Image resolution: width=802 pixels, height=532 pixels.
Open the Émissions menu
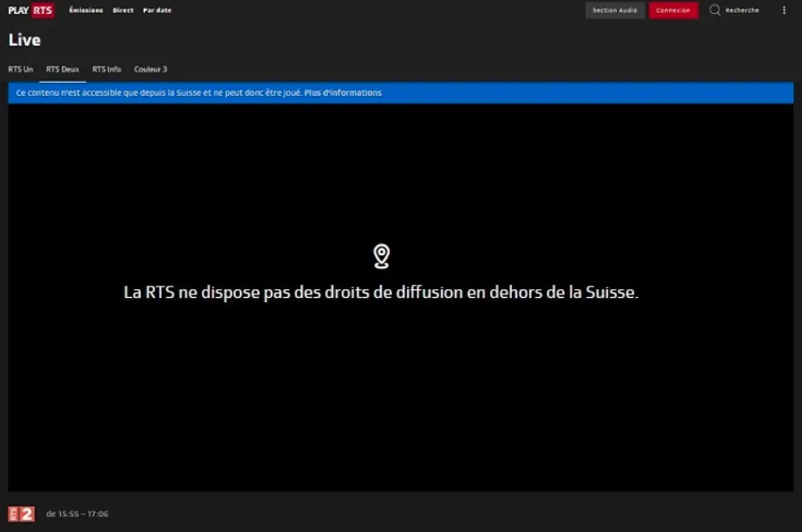pos(86,10)
